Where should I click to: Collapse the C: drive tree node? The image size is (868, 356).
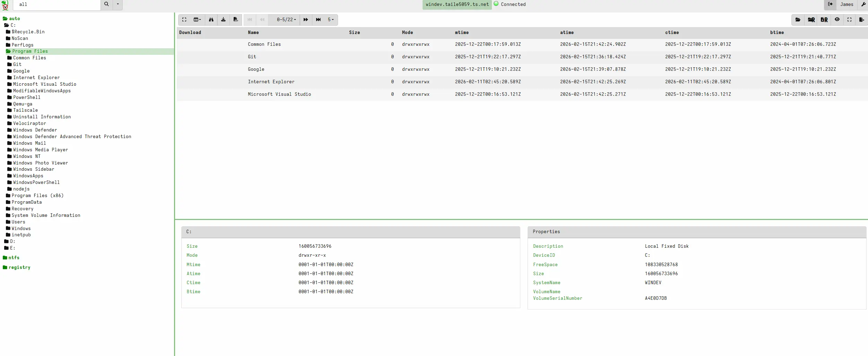pyautogui.click(x=10, y=25)
